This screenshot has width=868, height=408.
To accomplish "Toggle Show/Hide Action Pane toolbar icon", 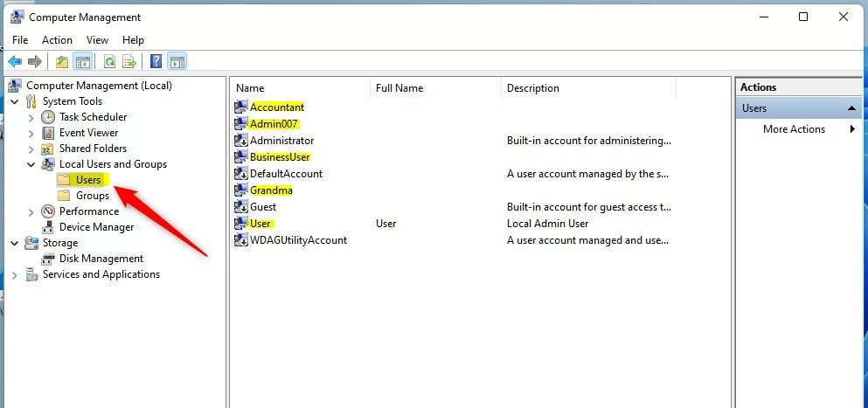I will pos(177,61).
